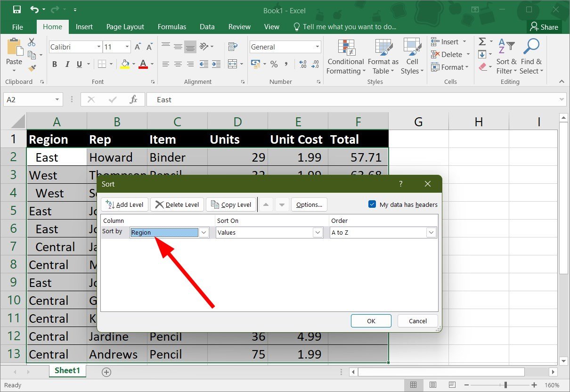Increase the cell indent
The height and width of the screenshot is (392, 570).
coord(216,64)
